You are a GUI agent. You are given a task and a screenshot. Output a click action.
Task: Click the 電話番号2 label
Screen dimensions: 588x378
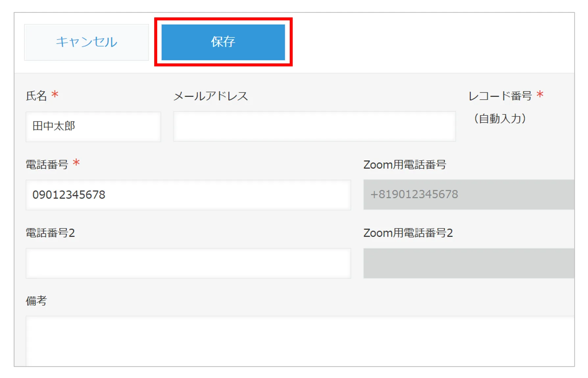(x=50, y=233)
